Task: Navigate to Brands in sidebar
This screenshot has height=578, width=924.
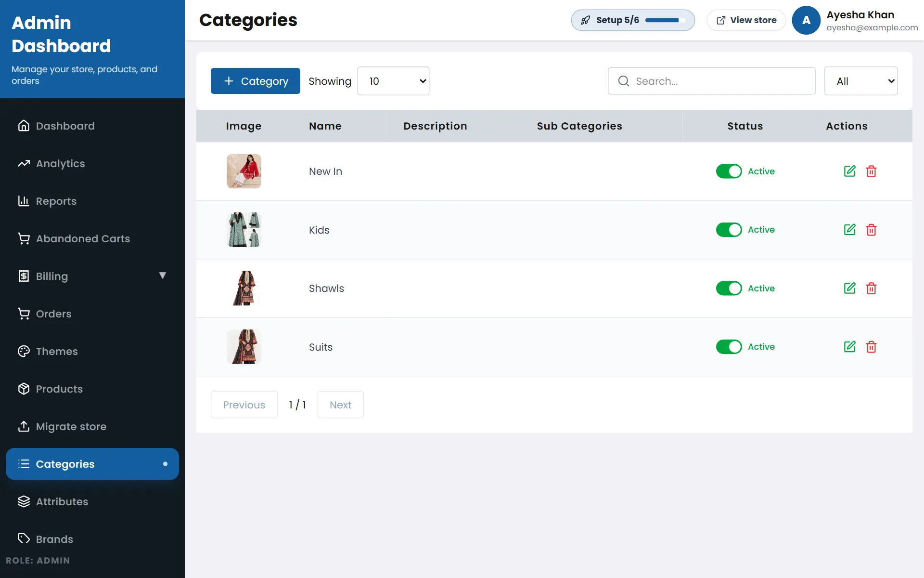Action: click(92, 539)
